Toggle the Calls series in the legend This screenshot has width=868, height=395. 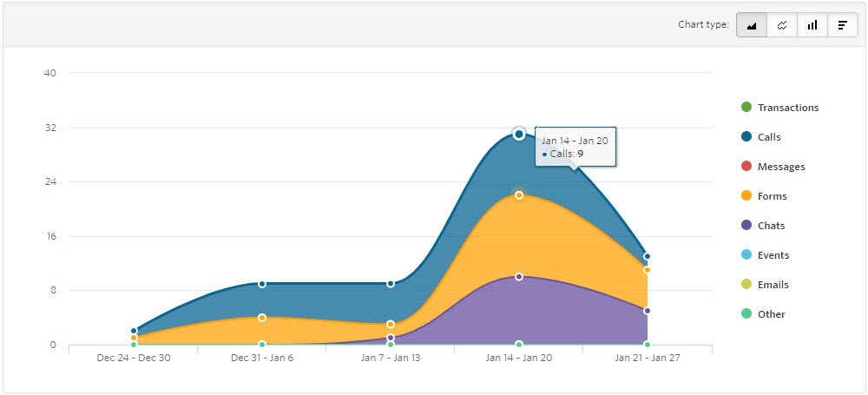[x=760, y=137]
